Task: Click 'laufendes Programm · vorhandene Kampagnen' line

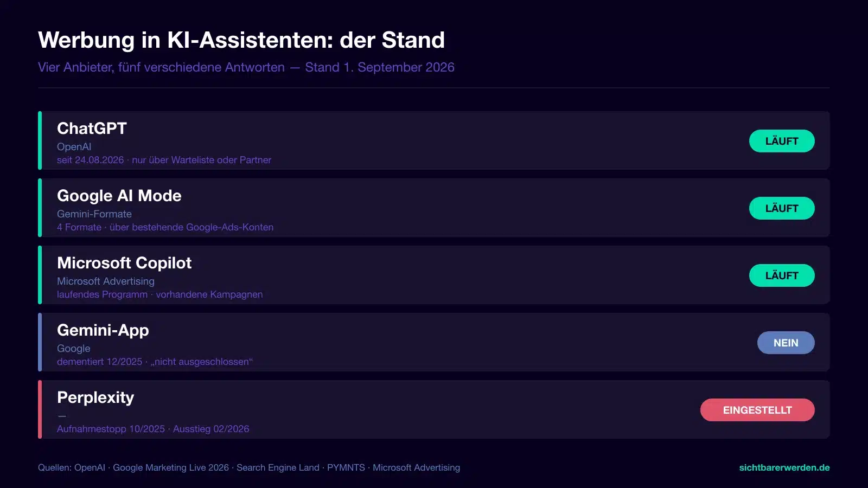Action: pos(160,294)
